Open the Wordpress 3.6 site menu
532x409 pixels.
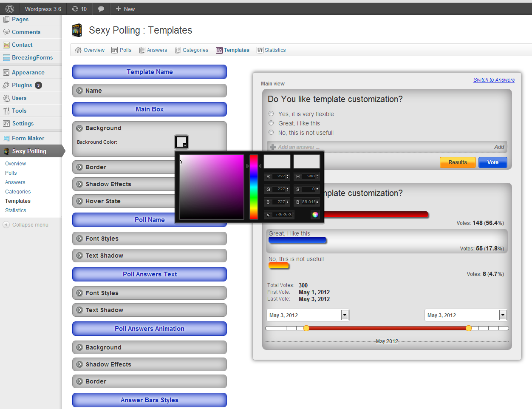tap(43, 9)
